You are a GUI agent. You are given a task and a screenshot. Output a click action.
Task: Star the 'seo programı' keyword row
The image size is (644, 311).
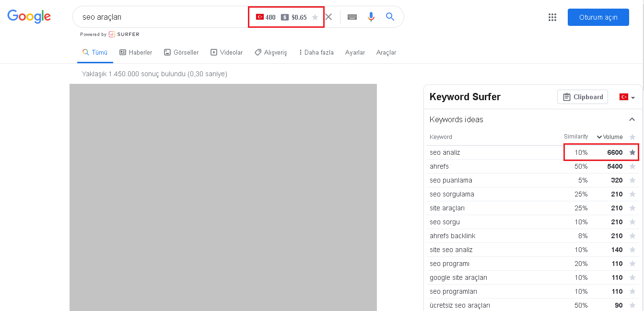point(632,264)
